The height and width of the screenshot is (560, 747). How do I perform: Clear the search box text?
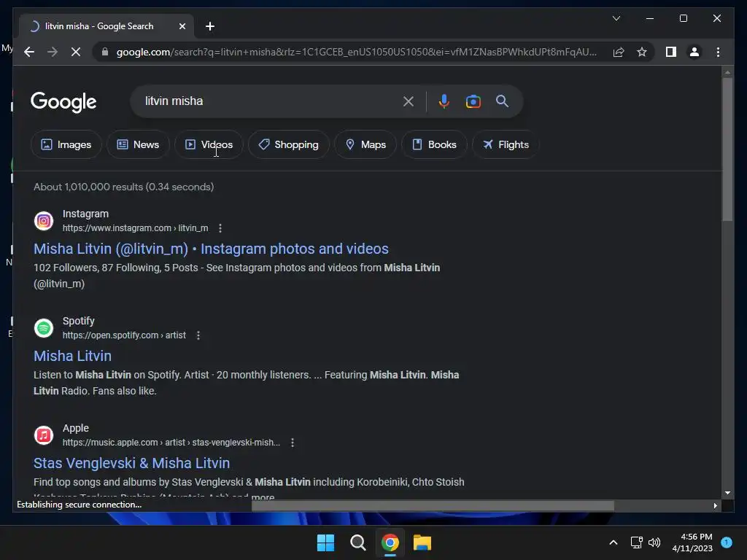(x=409, y=101)
